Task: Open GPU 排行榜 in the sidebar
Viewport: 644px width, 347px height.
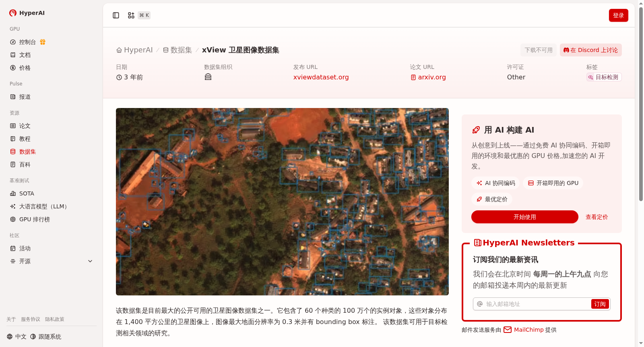Action: [x=34, y=219]
